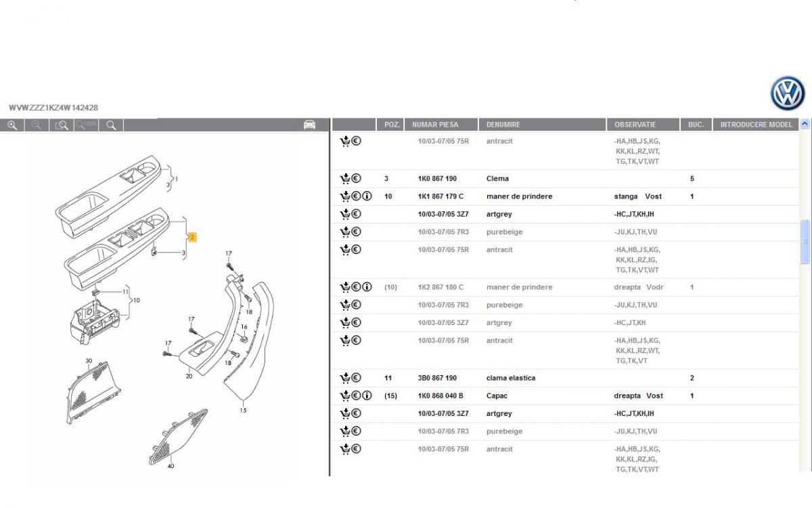812x508 pixels.
Task: Open vehicle view via car icon
Action: click(309, 125)
